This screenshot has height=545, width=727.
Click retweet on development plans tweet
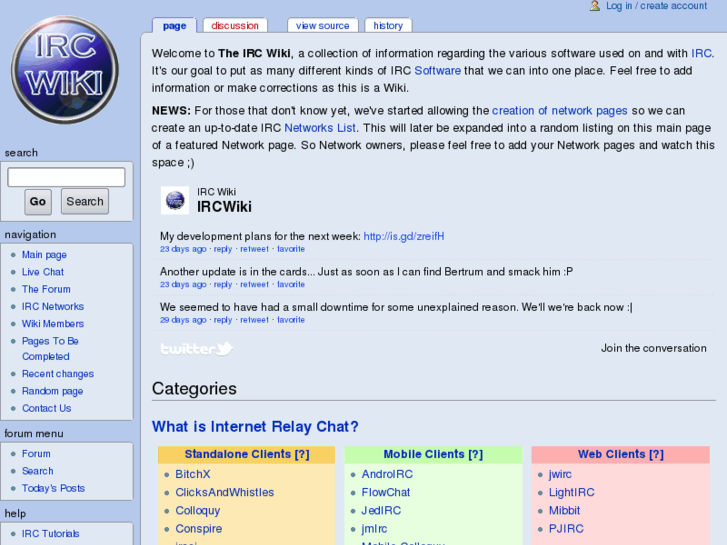[x=254, y=249]
